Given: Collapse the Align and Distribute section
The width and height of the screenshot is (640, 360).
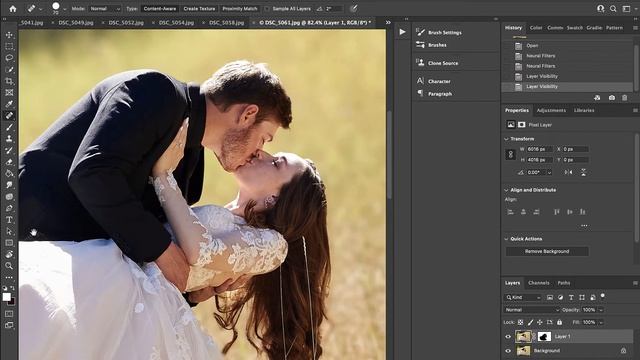Looking at the screenshot, I should (x=507, y=190).
